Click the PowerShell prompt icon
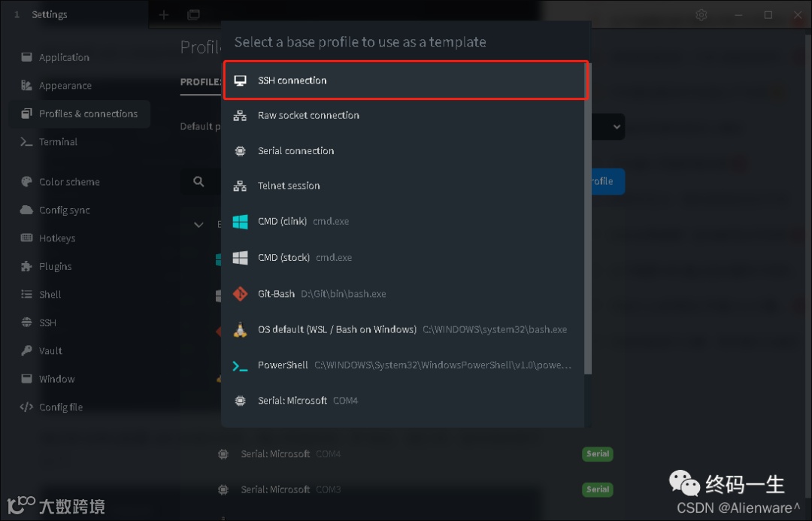 240,365
